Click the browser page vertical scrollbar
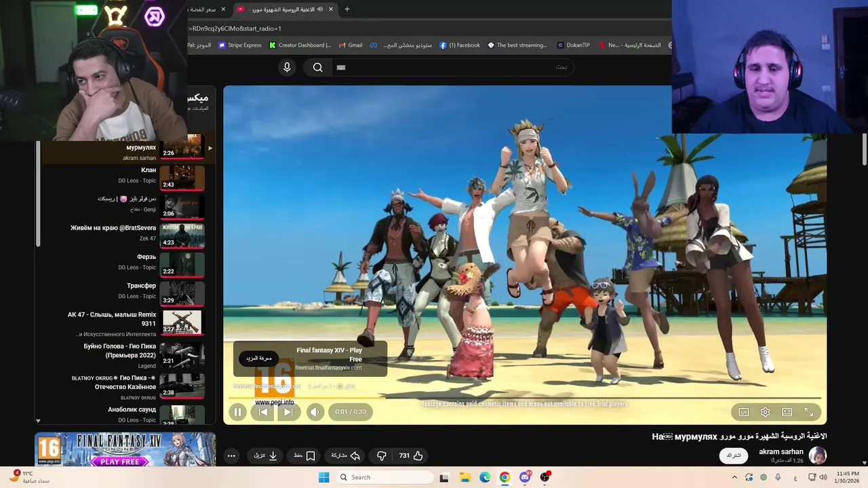This screenshot has height=488, width=868. click(864, 148)
